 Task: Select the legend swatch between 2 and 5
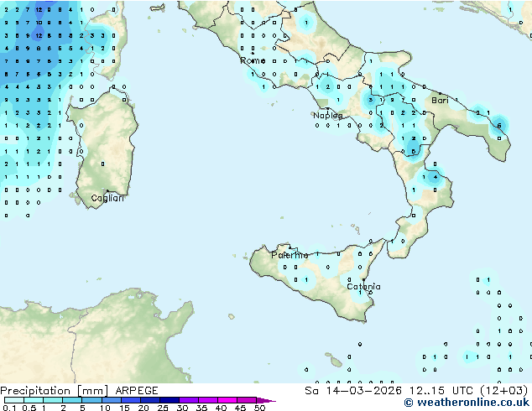pyautogui.click(x=73, y=400)
